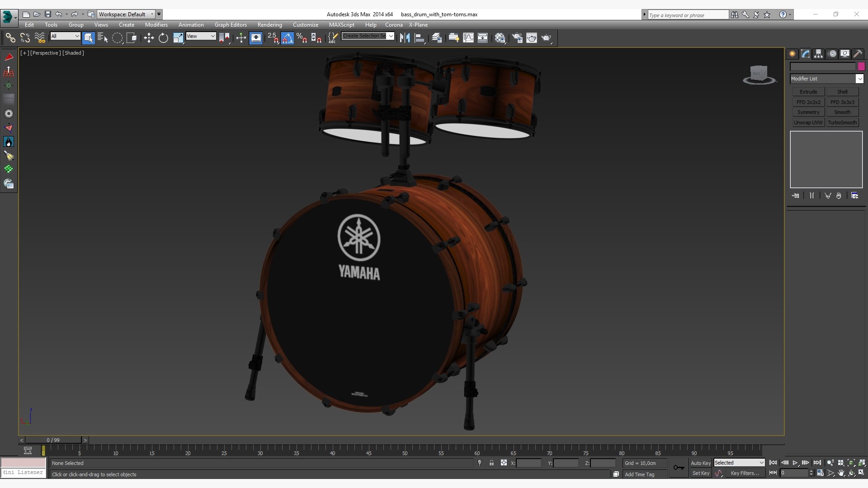868x488 pixels.
Task: Toggle Selection Lock padlock
Action: point(491,463)
